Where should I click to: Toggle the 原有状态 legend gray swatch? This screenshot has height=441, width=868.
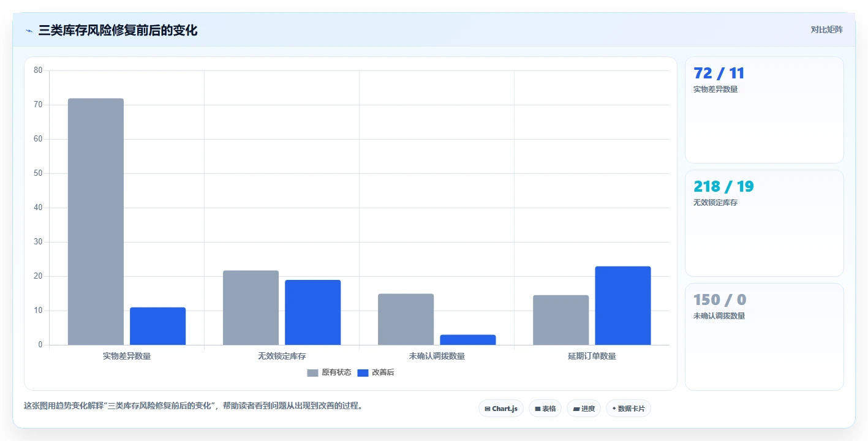(312, 373)
